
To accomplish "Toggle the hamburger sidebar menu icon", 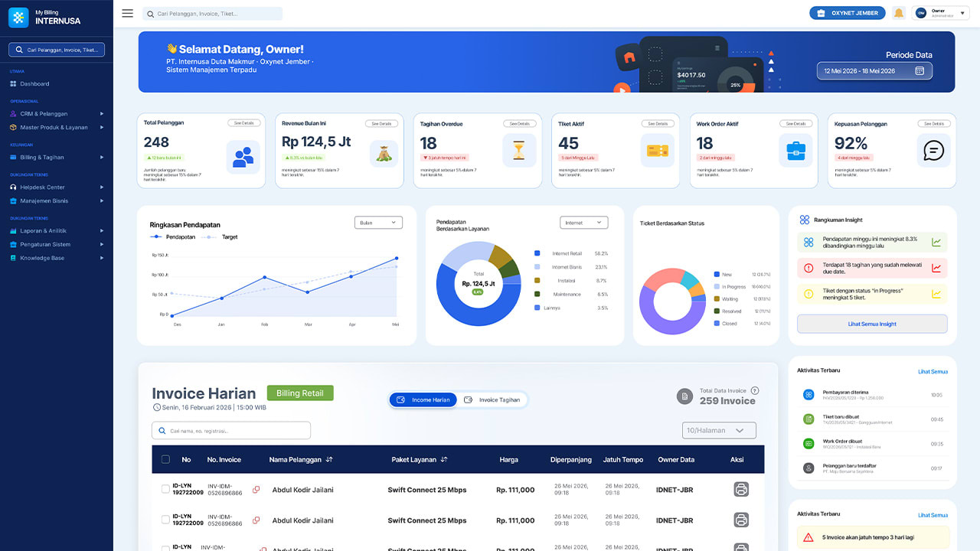I will point(127,13).
